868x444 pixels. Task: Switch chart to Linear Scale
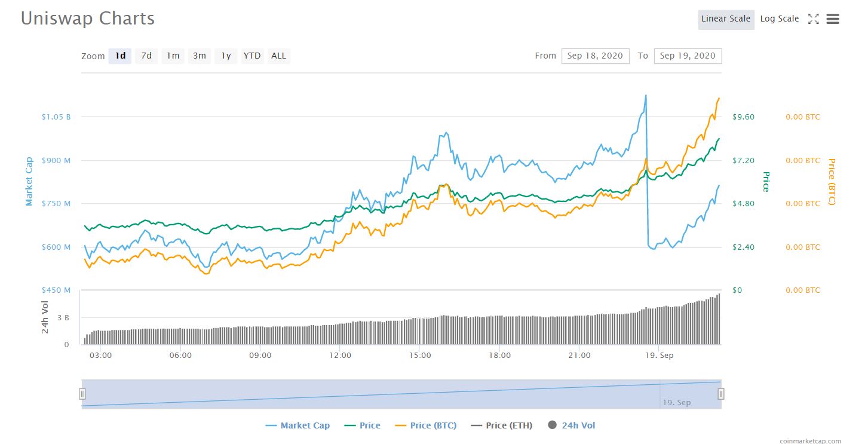coord(726,19)
